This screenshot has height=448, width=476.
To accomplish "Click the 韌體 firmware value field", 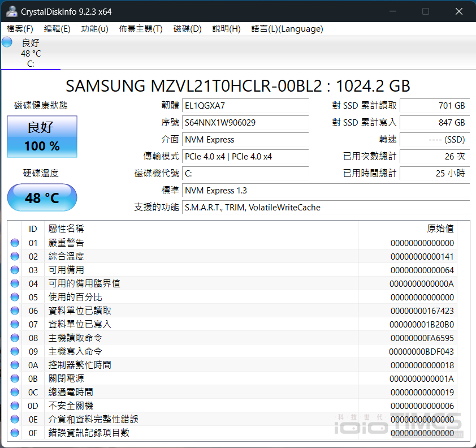I will (245, 106).
